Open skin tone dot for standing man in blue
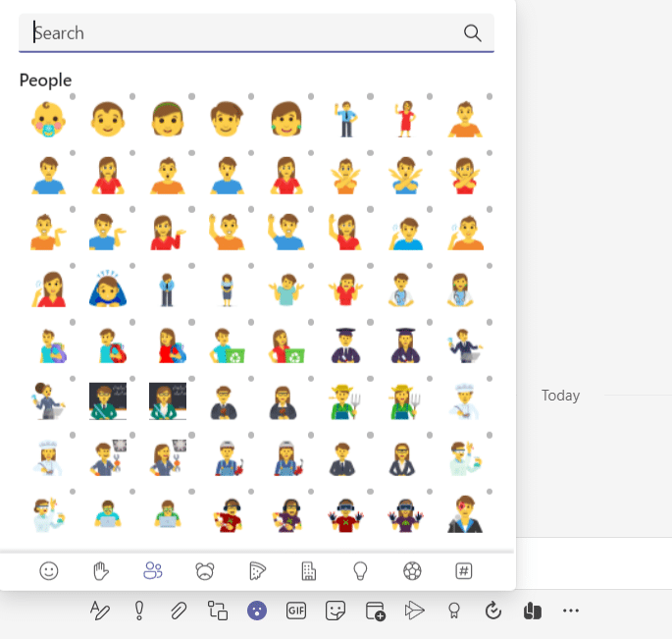Image resolution: width=672 pixels, height=639 pixels. 371,96
